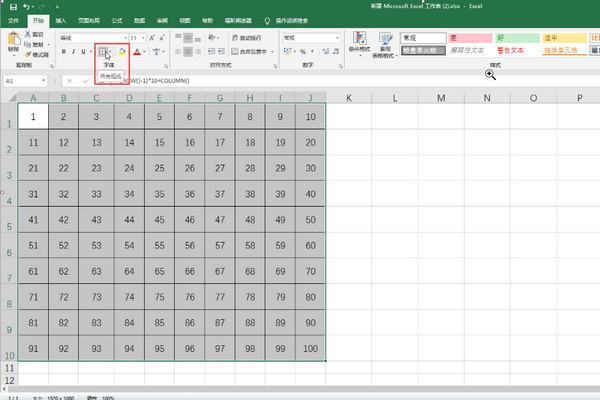Click the Comma Style icon
The image size is (600, 400).
click(312, 52)
